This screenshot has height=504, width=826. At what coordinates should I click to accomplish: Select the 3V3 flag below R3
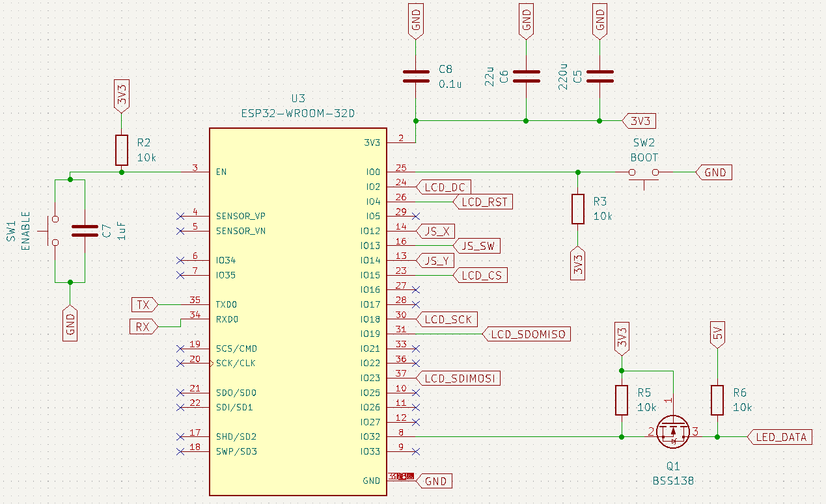tap(578, 263)
